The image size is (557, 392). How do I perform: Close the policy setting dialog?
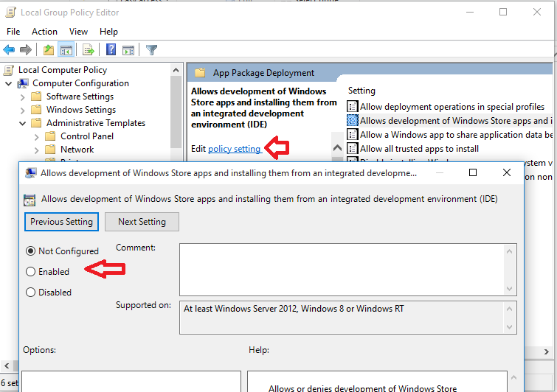507,172
